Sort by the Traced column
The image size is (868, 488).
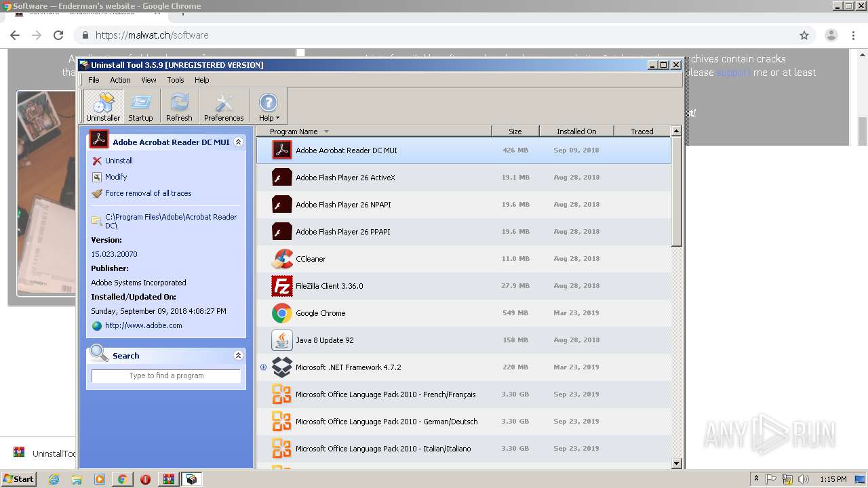click(642, 131)
